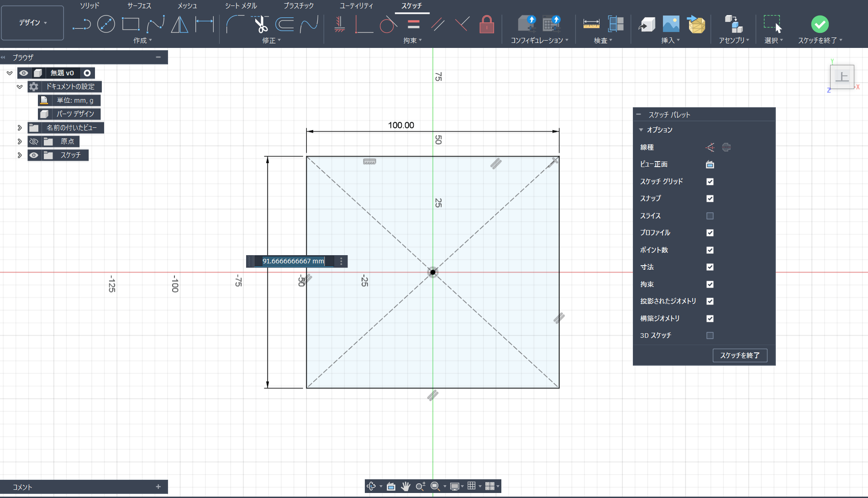Open the 検査 dropdown menu
This screenshot has width=868, height=498.
pos(603,41)
